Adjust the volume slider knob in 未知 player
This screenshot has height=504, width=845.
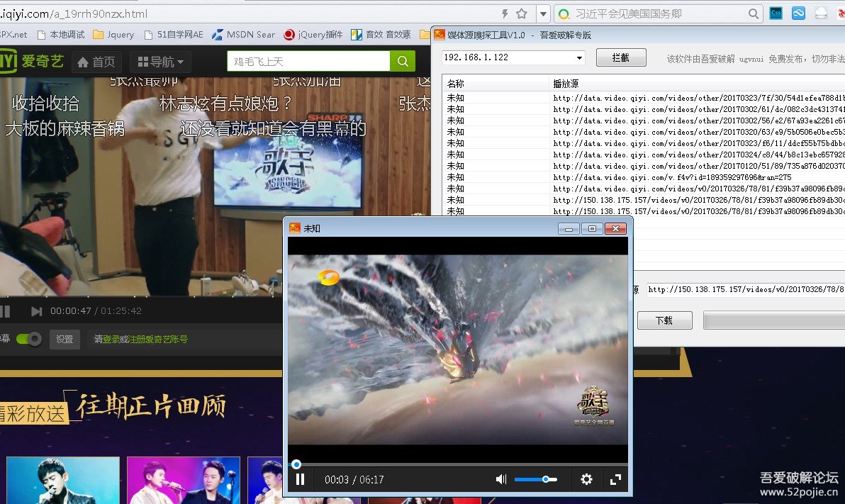(x=546, y=479)
